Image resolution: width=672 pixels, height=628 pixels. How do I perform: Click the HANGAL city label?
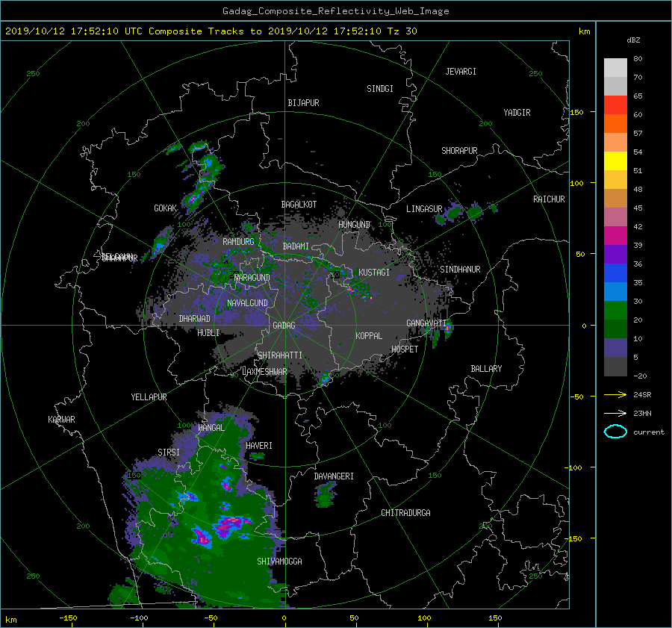click(x=211, y=428)
